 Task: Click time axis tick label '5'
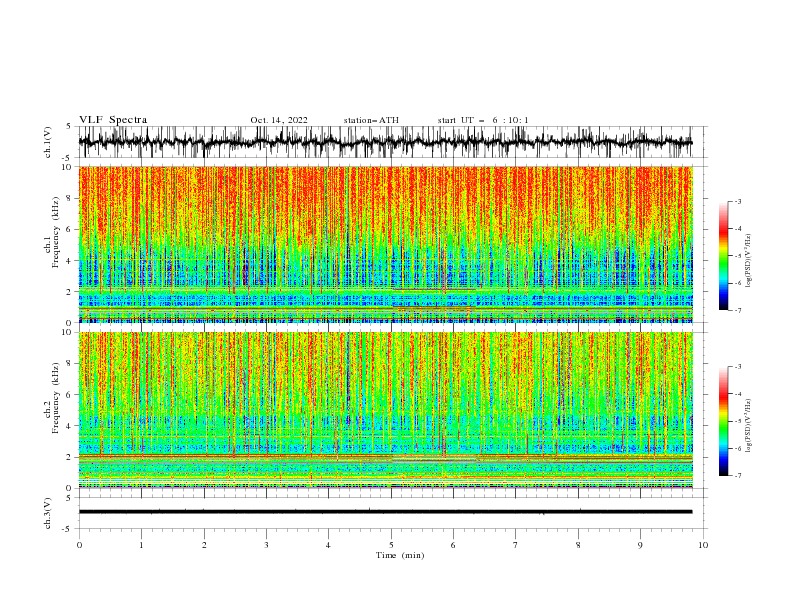391,545
